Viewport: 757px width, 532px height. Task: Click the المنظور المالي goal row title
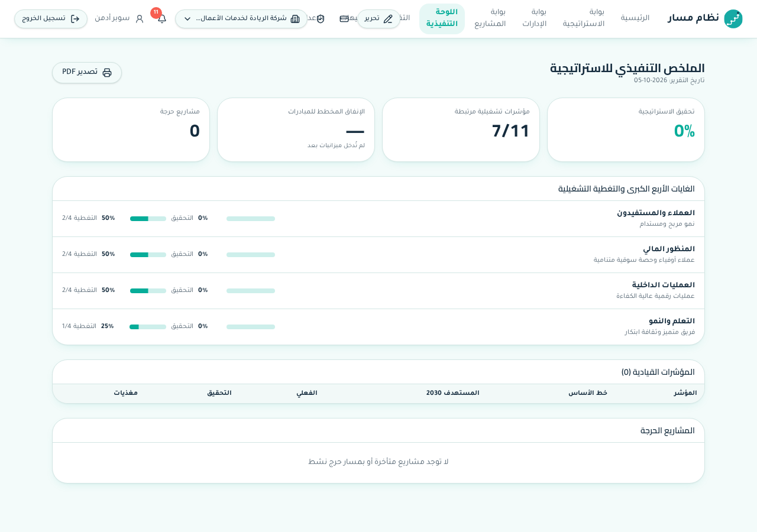[x=669, y=249]
